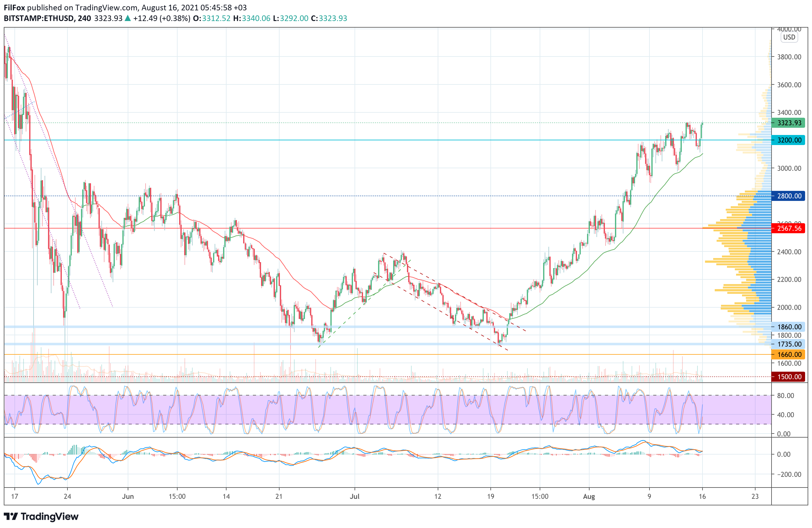Click the dark red 1500.00 price label
The width and height of the screenshot is (812, 528).
[789, 377]
